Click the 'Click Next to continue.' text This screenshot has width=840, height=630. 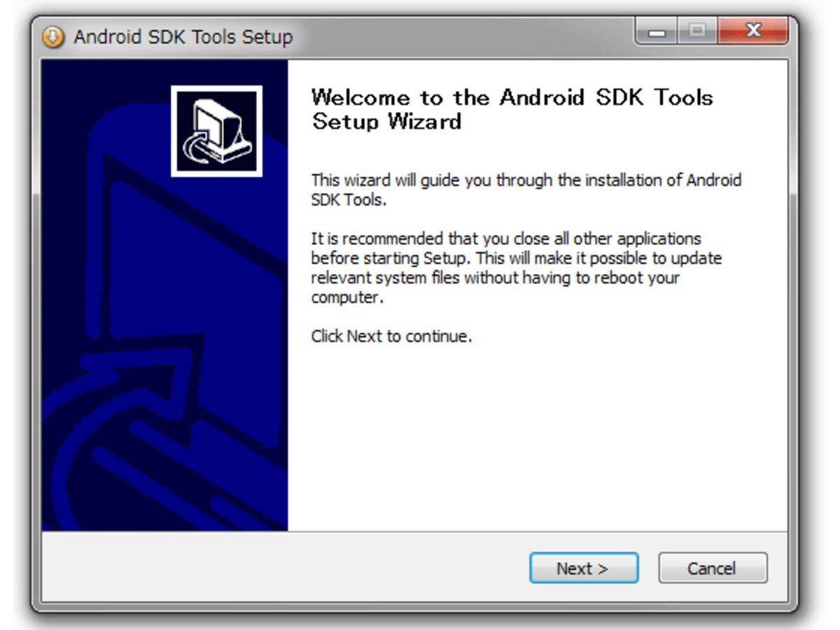pyautogui.click(x=391, y=336)
